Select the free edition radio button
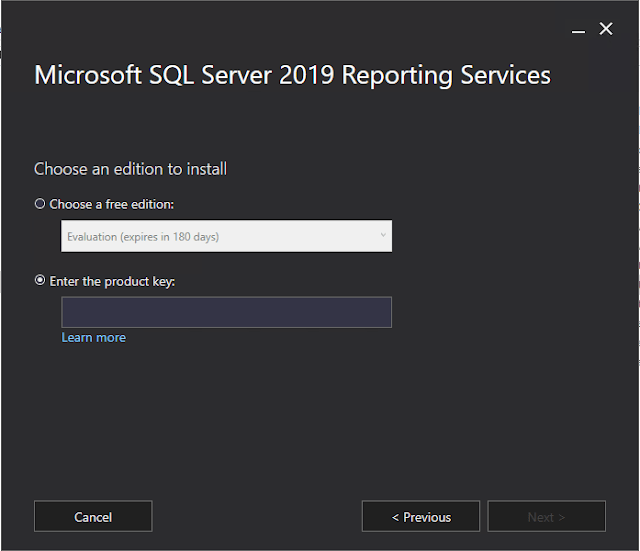This screenshot has width=640, height=551. pyautogui.click(x=40, y=204)
